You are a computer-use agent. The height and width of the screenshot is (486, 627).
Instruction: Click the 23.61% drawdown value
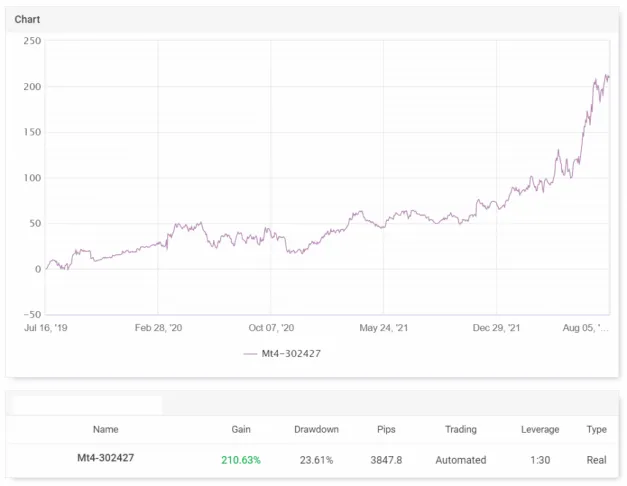click(316, 460)
